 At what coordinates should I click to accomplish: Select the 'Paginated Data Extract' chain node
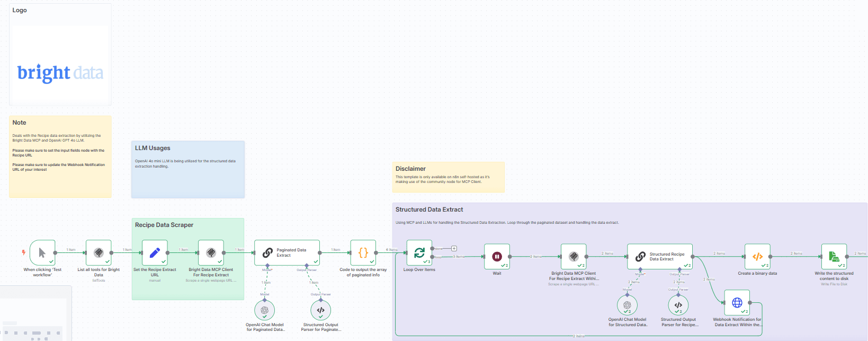[x=287, y=253]
